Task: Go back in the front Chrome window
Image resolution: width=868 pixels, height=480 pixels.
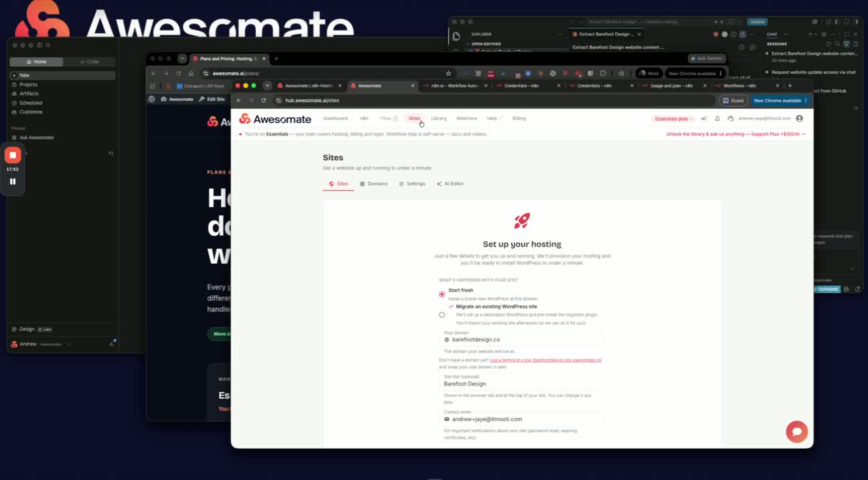Action: (239, 101)
